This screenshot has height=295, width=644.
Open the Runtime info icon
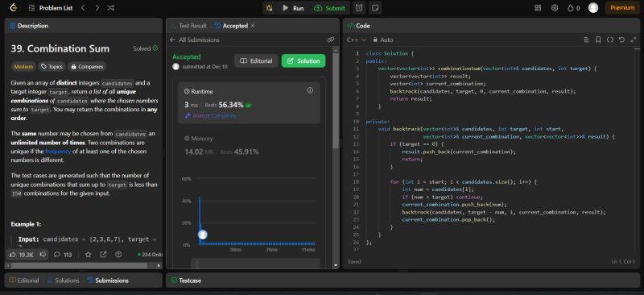point(310,90)
